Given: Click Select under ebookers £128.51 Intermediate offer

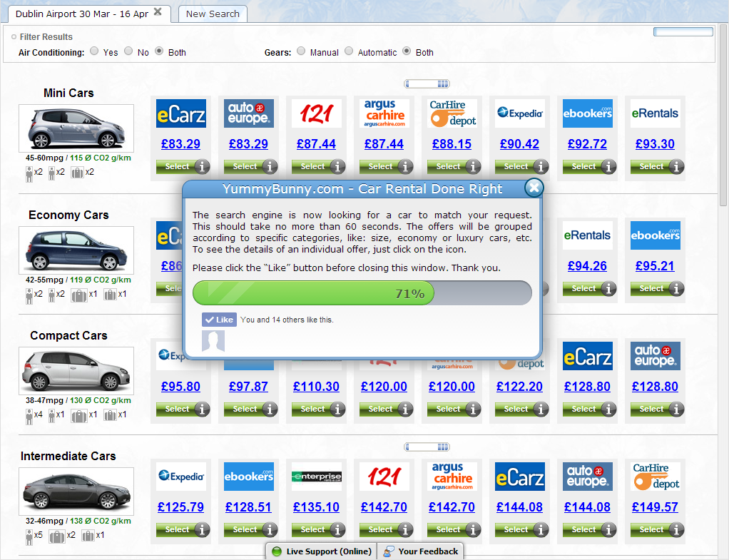Looking at the screenshot, I should pyautogui.click(x=244, y=529).
